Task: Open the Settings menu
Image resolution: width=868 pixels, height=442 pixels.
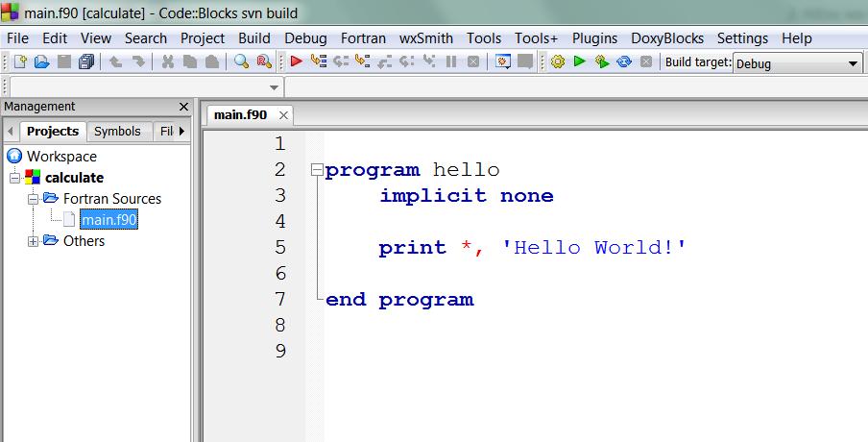Action: 742,38
